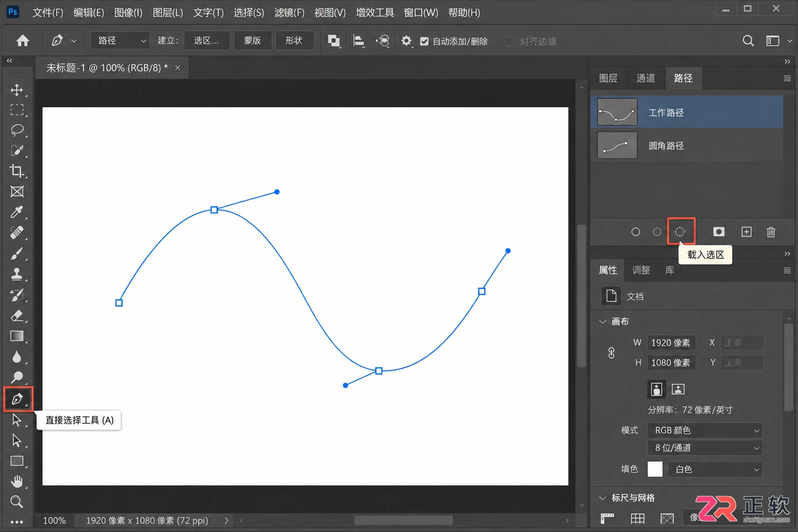Select the Crop tool
The width and height of the screenshot is (798, 532).
[x=17, y=171]
